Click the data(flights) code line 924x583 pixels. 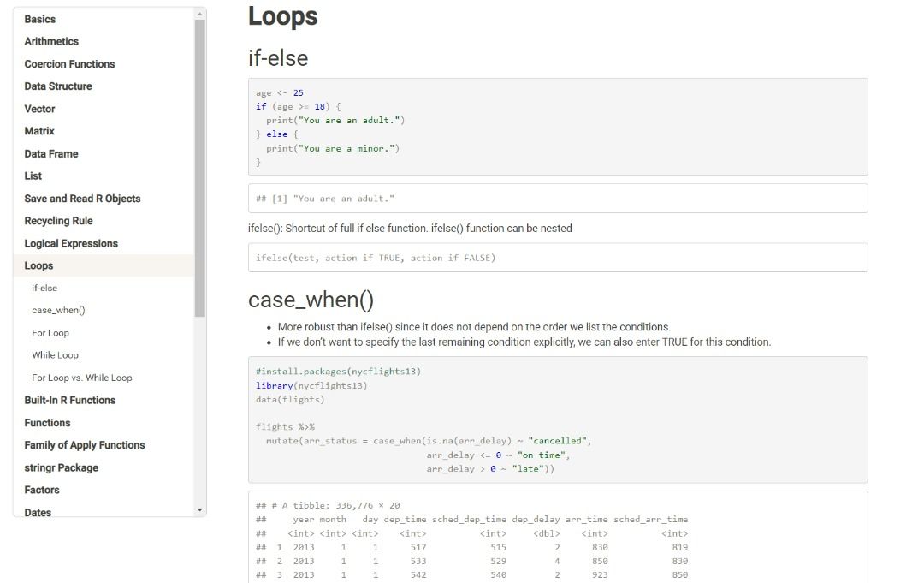coord(290,399)
